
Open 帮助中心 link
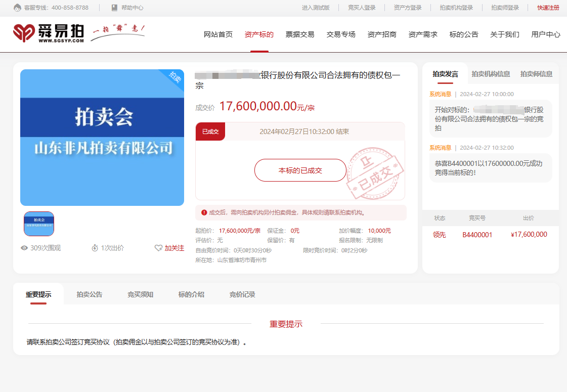click(133, 8)
